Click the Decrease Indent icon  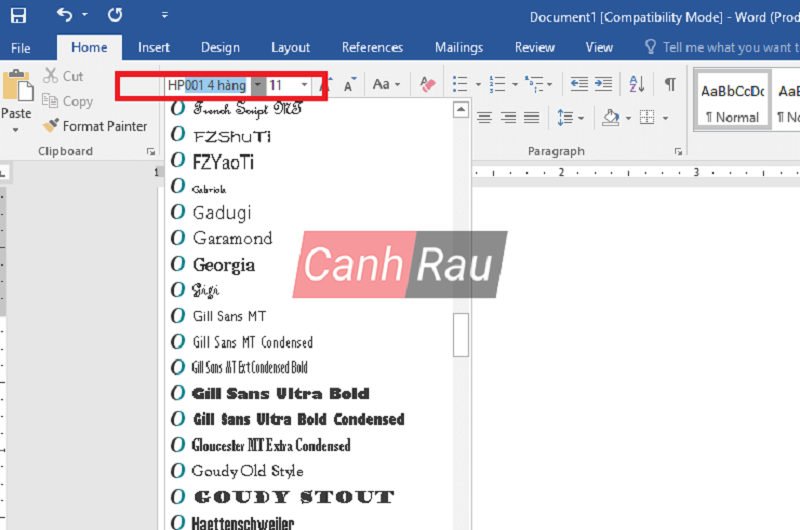click(579, 84)
